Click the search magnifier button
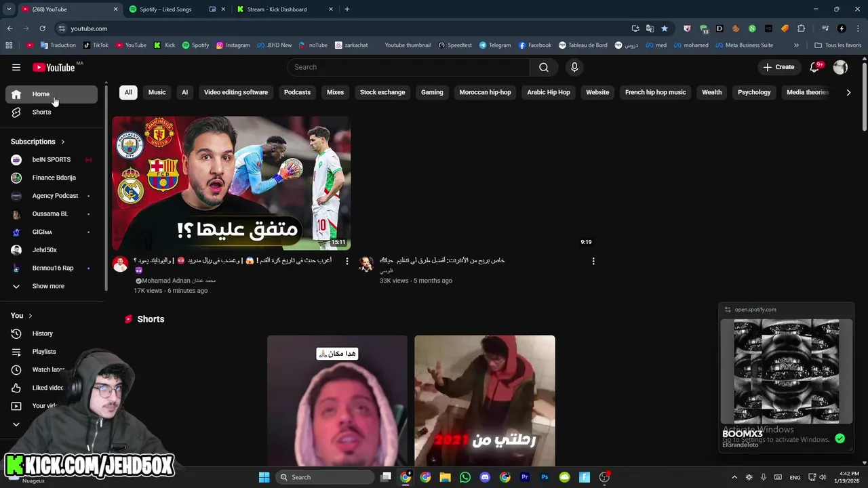 coord(544,67)
